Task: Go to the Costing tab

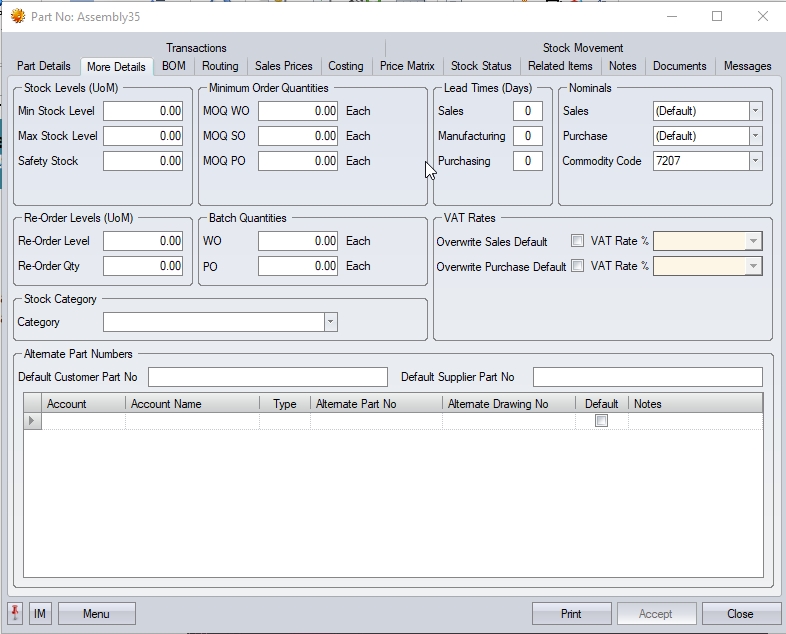Action: (x=346, y=66)
